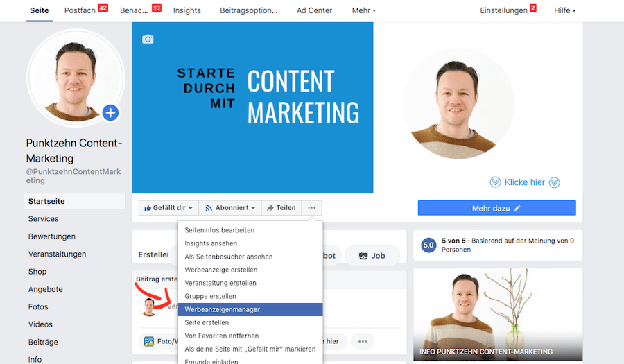This screenshot has height=364, width=624.
Task: Choose Als Seitenbesucher ansehen
Action: [250, 257]
